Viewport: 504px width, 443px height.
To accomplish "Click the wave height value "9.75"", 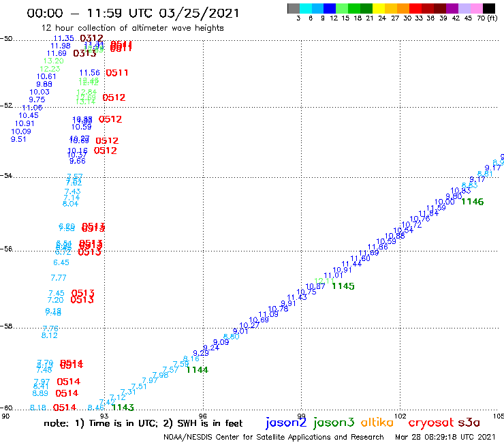I will pyautogui.click(x=37, y=100).
